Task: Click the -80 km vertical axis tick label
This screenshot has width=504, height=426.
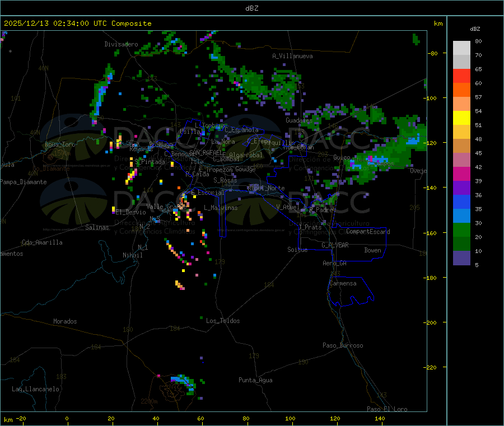Action: (x=432, y=53)
